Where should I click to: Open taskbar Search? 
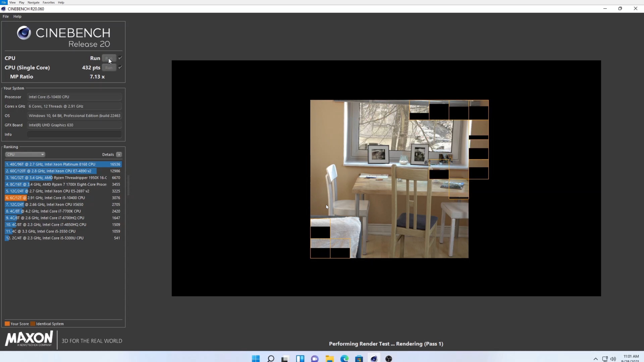click(x=271, y=359)
